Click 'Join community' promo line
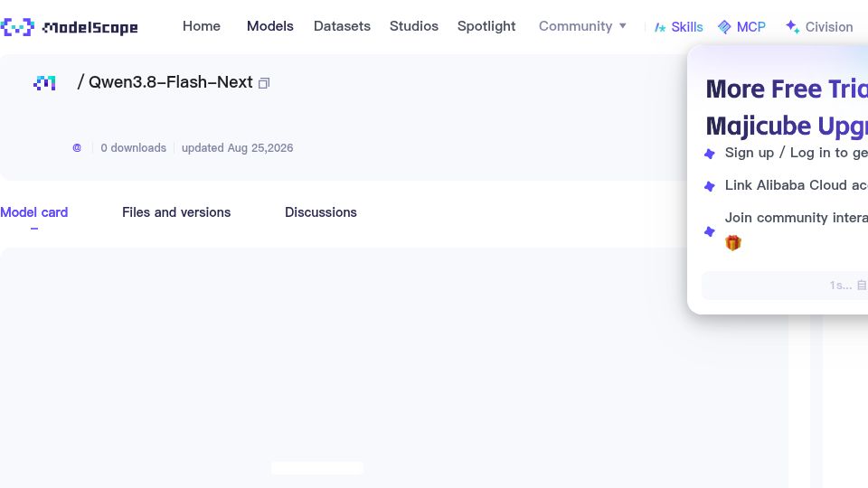Image resolution: width=868 pixels, height=488 pixels. [796, 218]
